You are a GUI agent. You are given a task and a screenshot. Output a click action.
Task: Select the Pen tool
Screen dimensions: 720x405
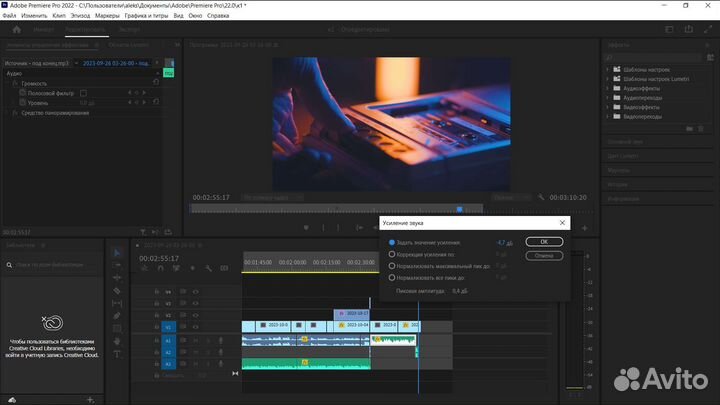point(117,316)
